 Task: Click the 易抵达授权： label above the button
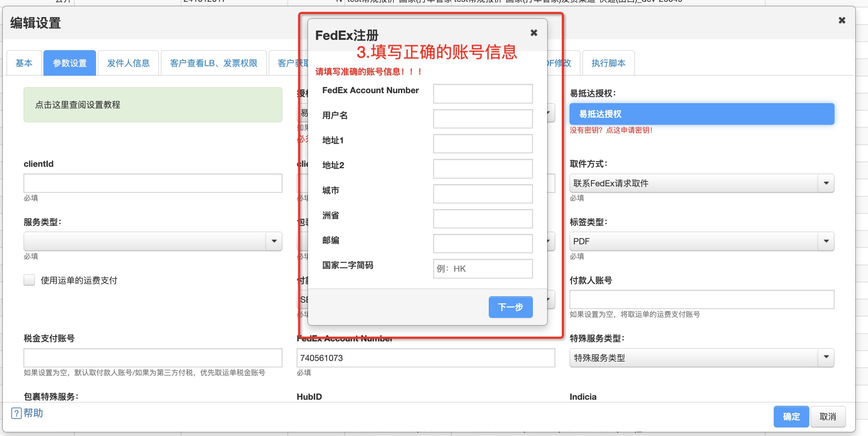coord(593,93)
